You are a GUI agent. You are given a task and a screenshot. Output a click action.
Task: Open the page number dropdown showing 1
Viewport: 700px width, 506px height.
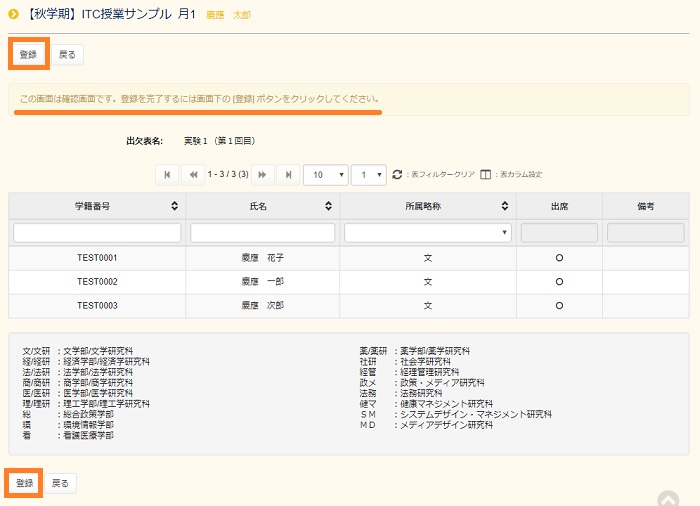369,174
